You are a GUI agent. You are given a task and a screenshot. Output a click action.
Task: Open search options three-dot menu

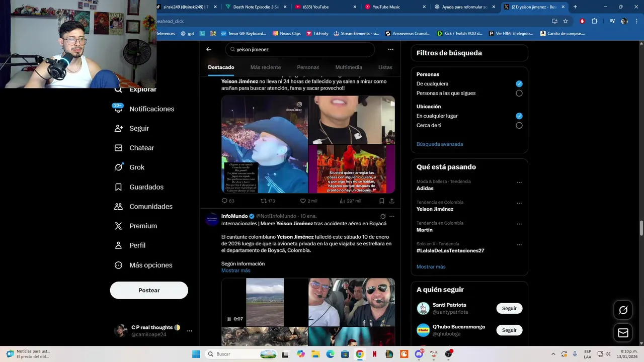[x=390, y=49]
